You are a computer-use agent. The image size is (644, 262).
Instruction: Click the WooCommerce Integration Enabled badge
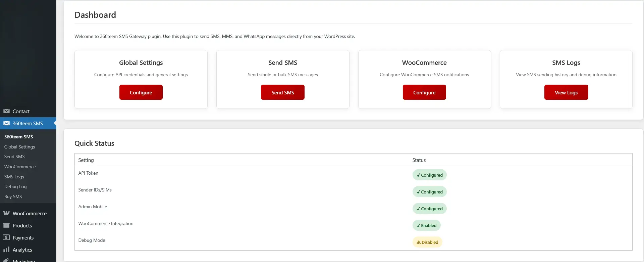coord(426,225)
